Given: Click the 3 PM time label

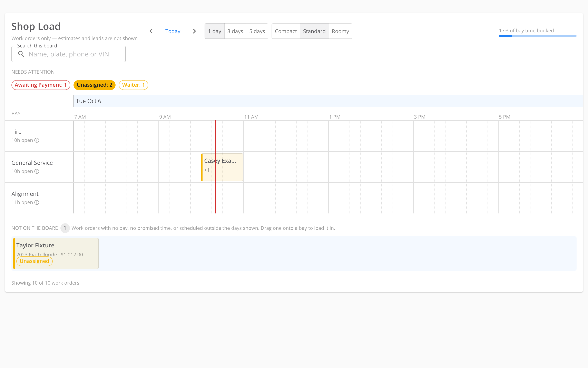Looking at the screenshot, I should 420,117.
